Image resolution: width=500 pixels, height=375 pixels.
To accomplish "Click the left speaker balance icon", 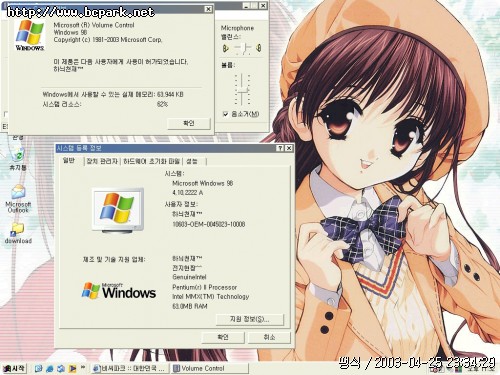I will tap(226, 48).
